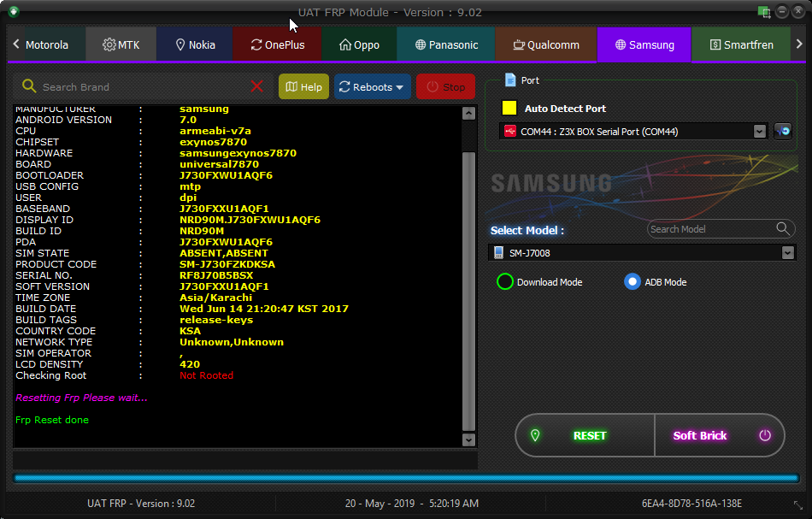Click the blue progress bar

pyautogui.click(x=406, y=478)
